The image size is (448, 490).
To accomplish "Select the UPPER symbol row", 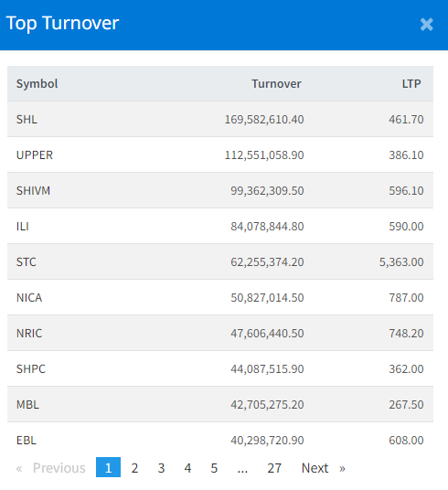I will (x=220, y=154).
